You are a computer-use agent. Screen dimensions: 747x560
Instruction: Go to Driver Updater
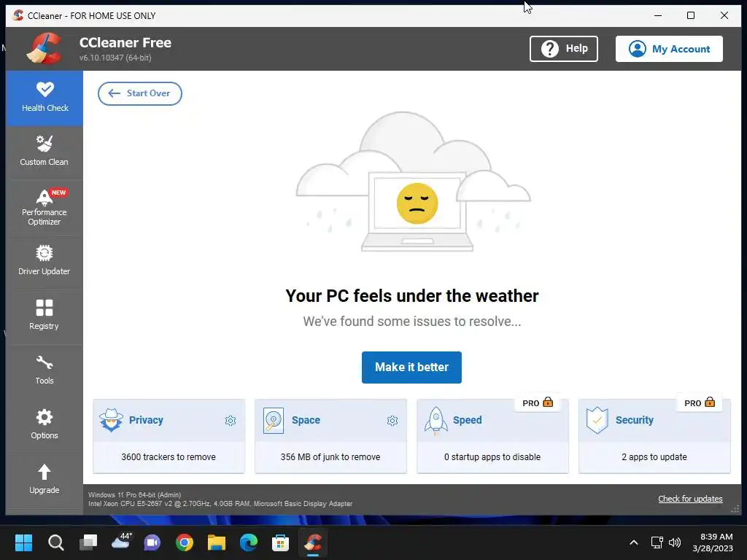tap(44, 260)
